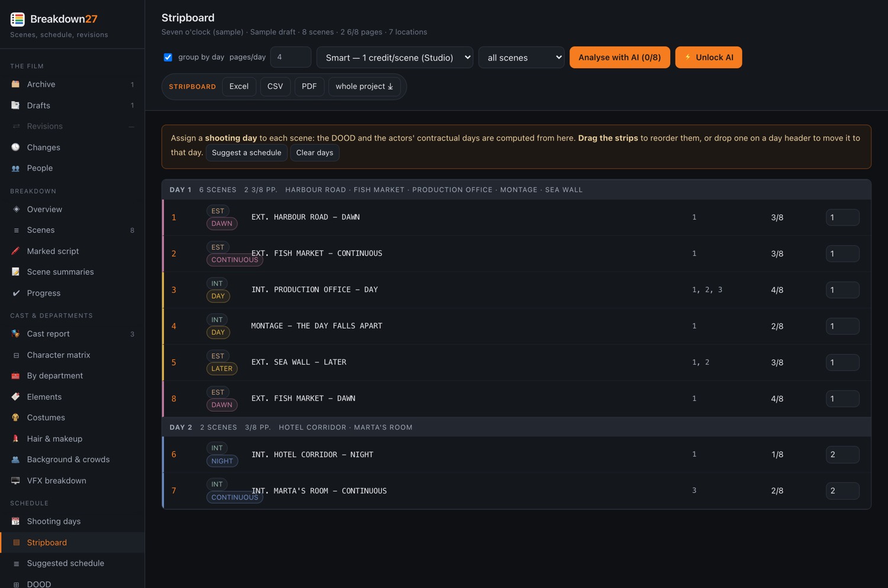
Task: Click Suggest a schedule button
Action: point(246,153)
